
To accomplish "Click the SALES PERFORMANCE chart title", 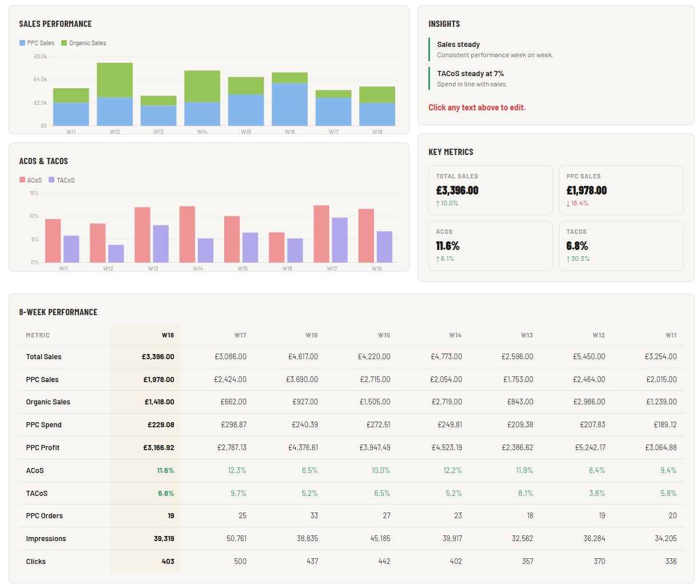I will (55, 23).
